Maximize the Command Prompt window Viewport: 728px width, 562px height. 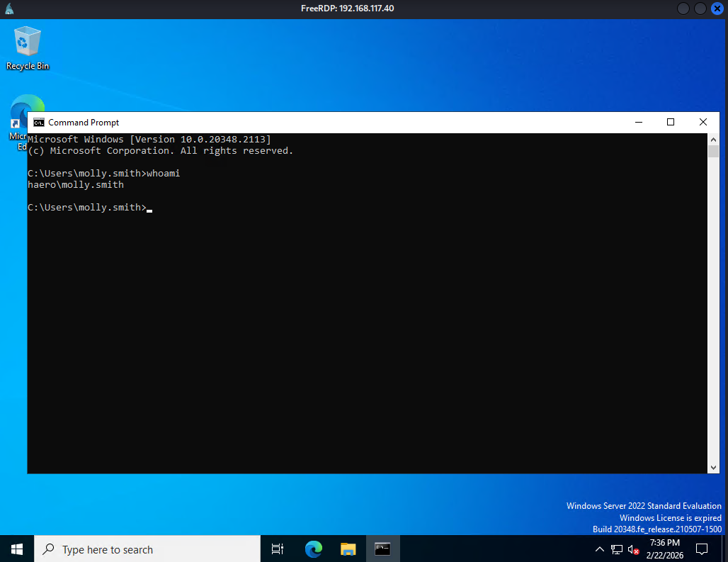click(x=671, y=122)
